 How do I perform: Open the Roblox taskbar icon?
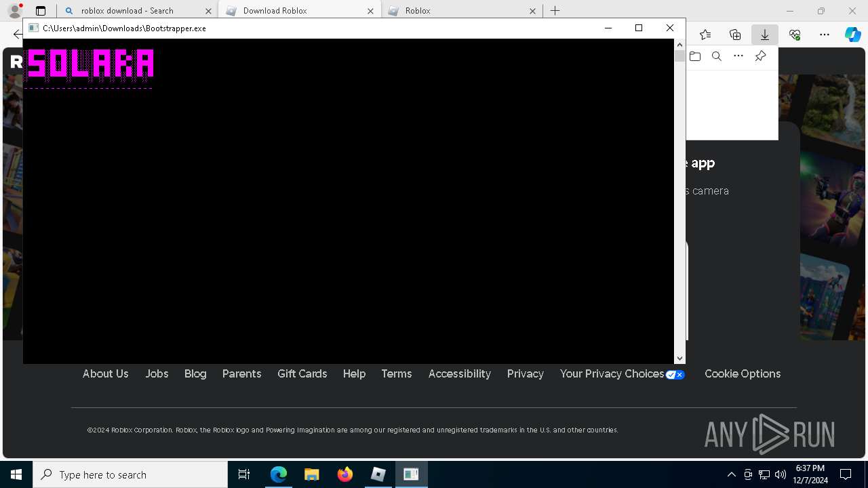(x=378, y=474)
